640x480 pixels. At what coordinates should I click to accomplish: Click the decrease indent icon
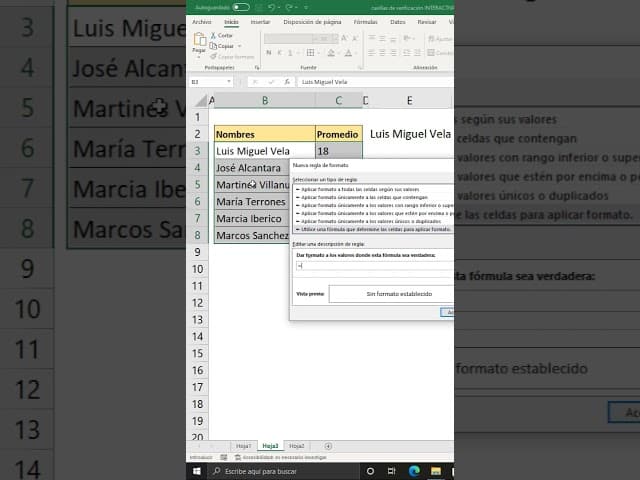[x=407, y=53]
